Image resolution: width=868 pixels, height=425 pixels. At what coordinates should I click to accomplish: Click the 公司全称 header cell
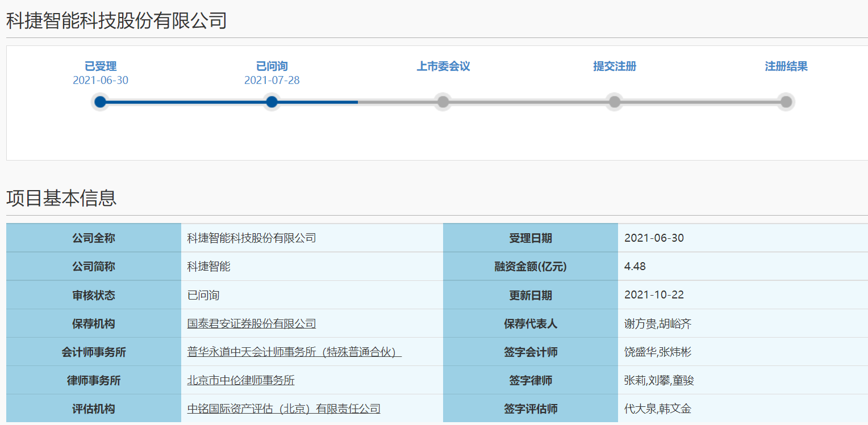pyautogui.click(x=94, y=238)
